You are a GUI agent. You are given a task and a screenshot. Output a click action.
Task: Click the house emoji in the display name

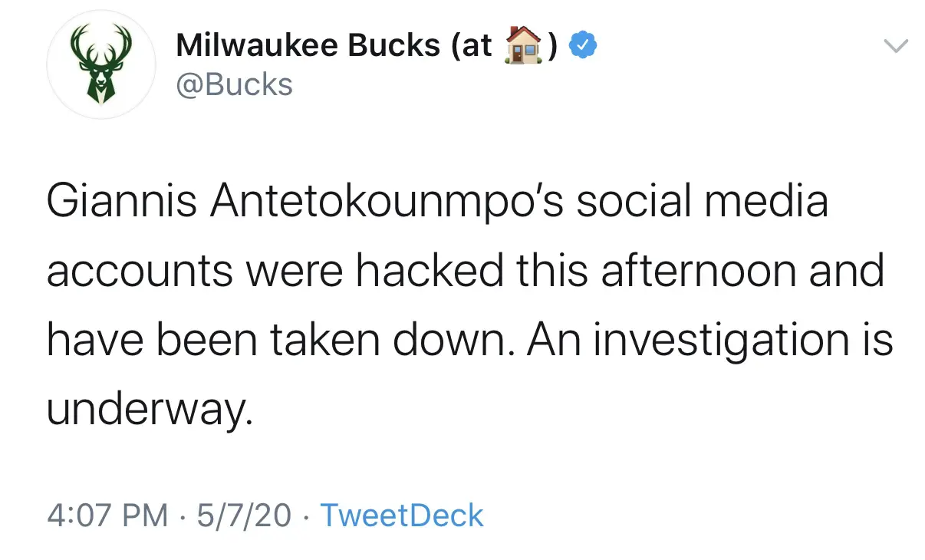point(522,47)
